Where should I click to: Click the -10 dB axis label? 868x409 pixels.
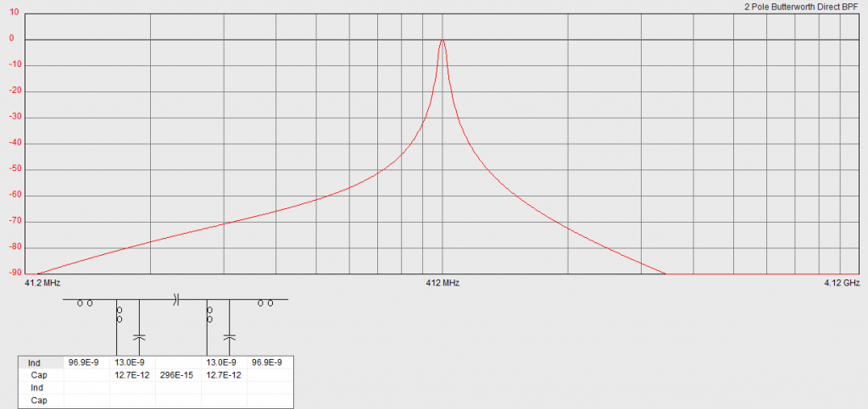(x=14, y=65)
